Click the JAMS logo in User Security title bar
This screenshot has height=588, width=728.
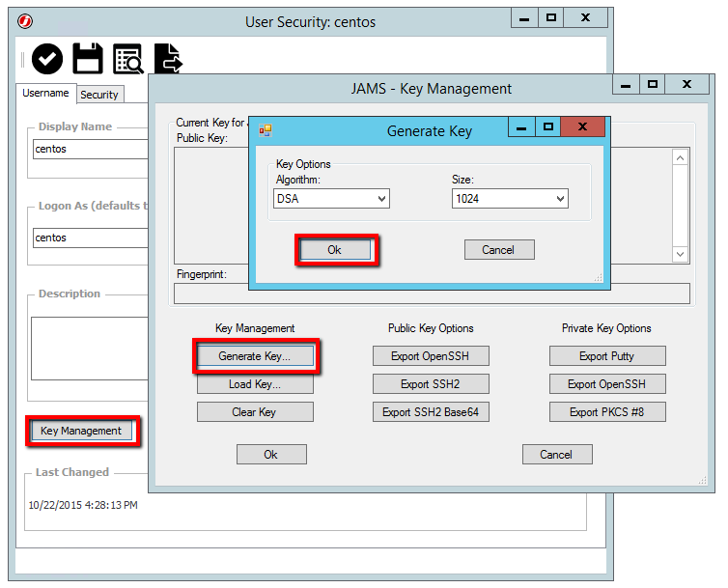pos(25,21)
